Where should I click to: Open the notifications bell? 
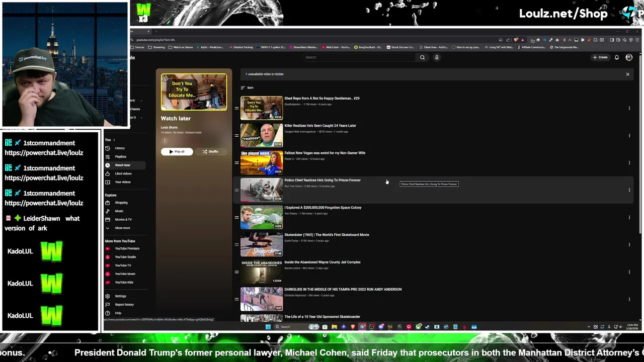616,57
